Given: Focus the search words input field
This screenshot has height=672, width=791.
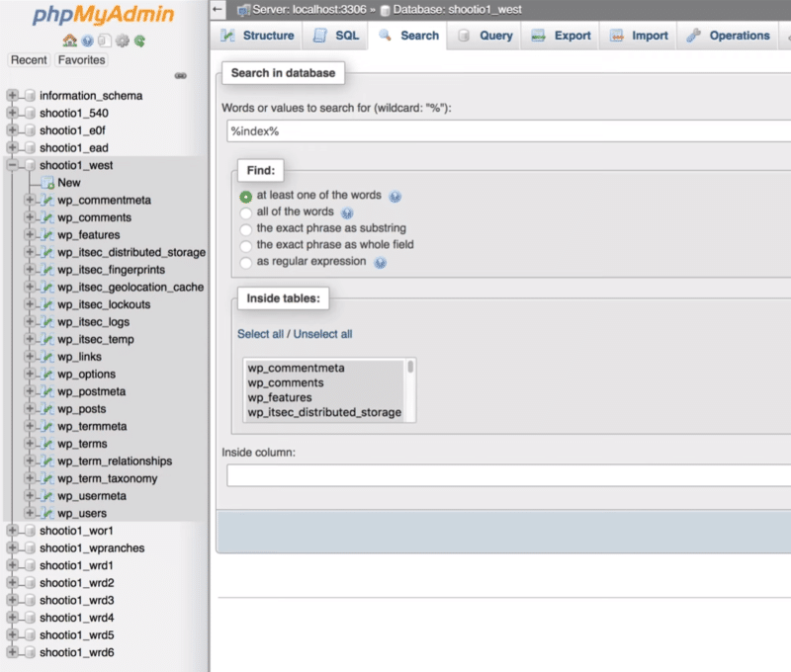Looking at the screenshot, I should (508, 131).
